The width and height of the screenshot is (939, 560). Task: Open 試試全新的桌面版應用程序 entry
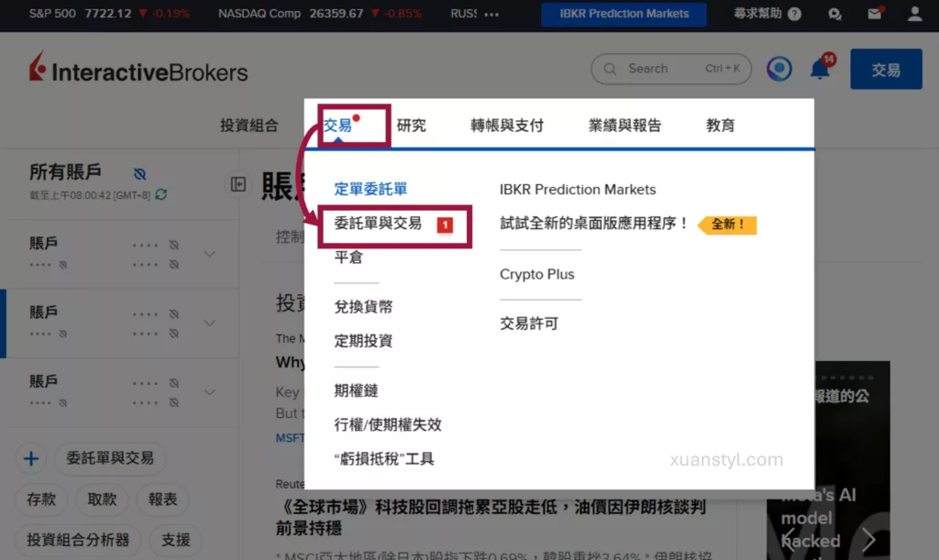pos(594,223)
